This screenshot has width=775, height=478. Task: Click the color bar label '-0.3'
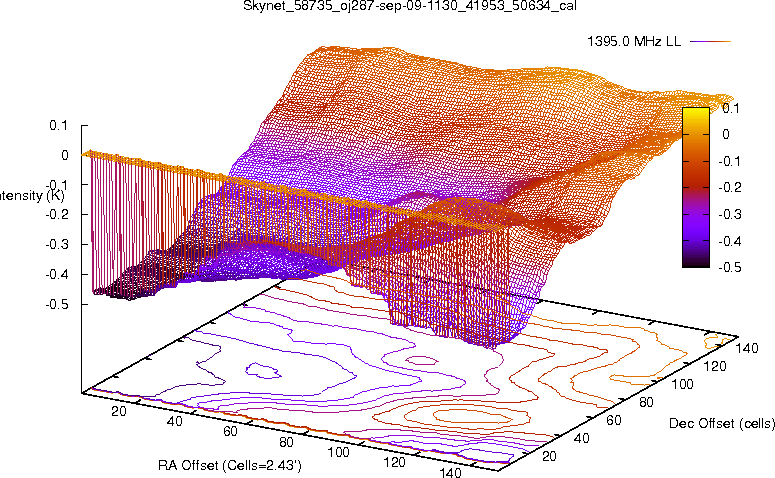pos(730,214)
